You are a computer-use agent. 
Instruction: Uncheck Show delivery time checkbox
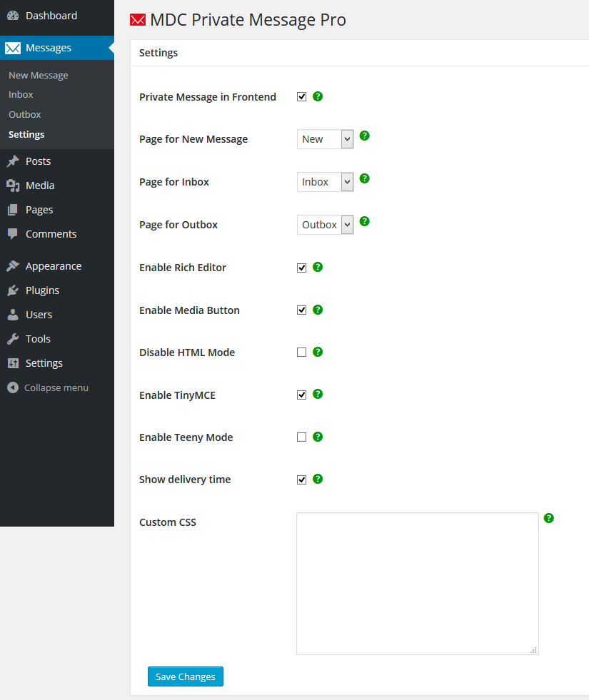[x=301, y=480]
